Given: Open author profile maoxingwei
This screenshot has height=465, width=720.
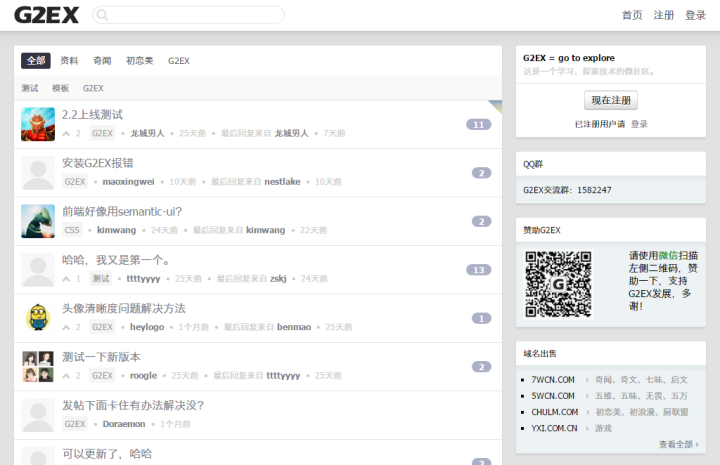Looking at the screenshot, I should (x=128, y=182).
